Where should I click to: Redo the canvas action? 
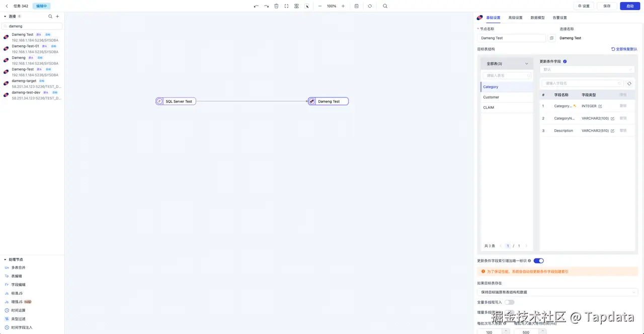click(266, 6)
